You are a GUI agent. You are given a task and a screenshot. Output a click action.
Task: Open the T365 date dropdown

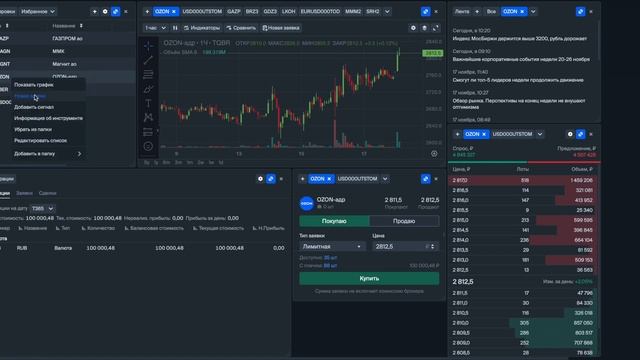click(x=42, y=208)
